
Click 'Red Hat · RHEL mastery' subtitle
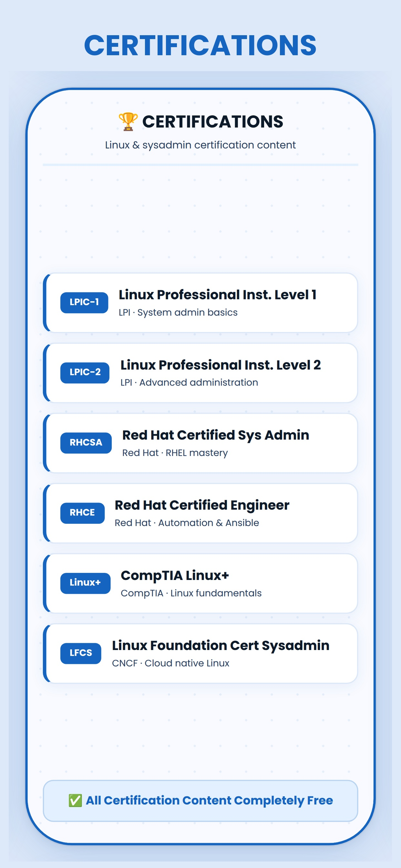[175, 452]
